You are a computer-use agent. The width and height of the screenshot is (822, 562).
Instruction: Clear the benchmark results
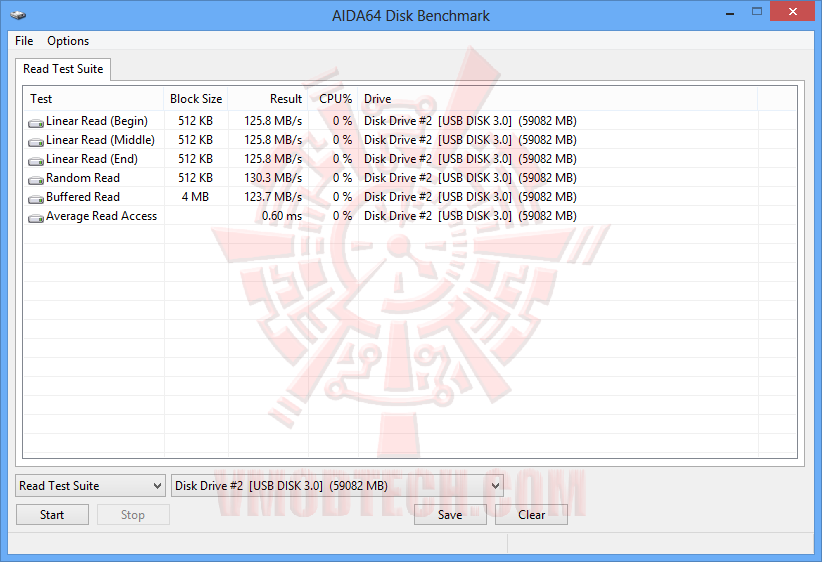pyautogui.click(x=532, y=515)
